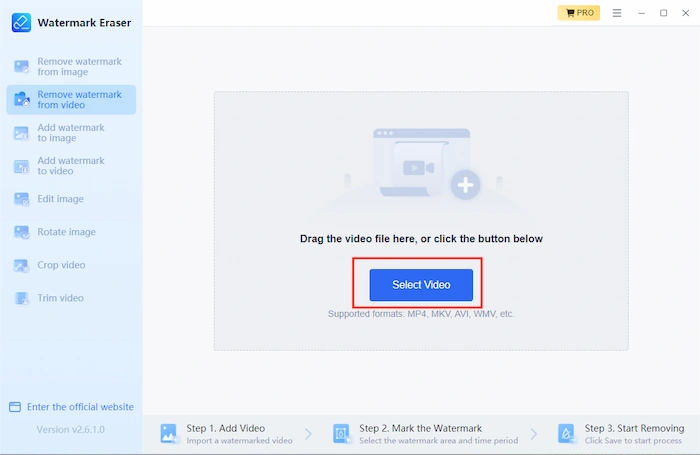Click the Step 2 Mark the Watermark icon

pos(342,434)
